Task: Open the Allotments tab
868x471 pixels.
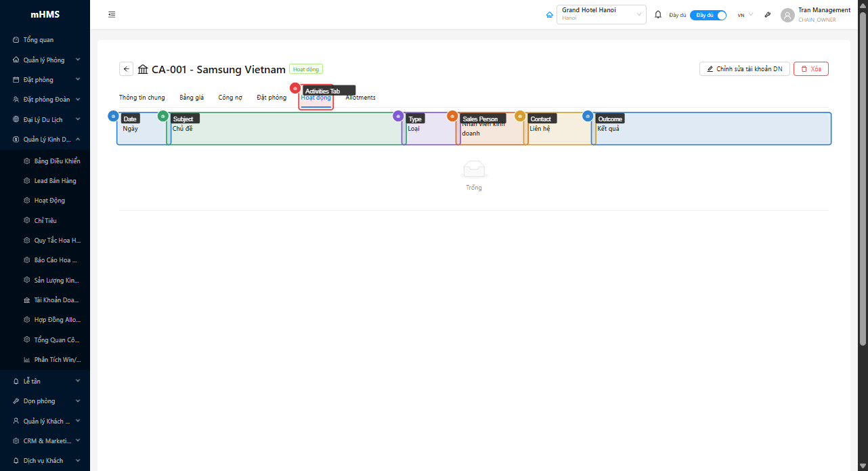Action: tap(362, 98)
